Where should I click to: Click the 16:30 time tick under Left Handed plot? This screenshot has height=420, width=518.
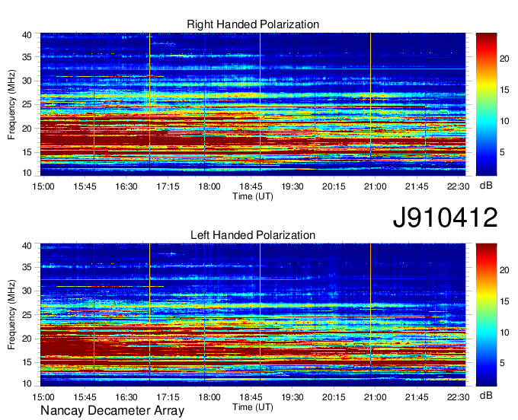point(126,397)
